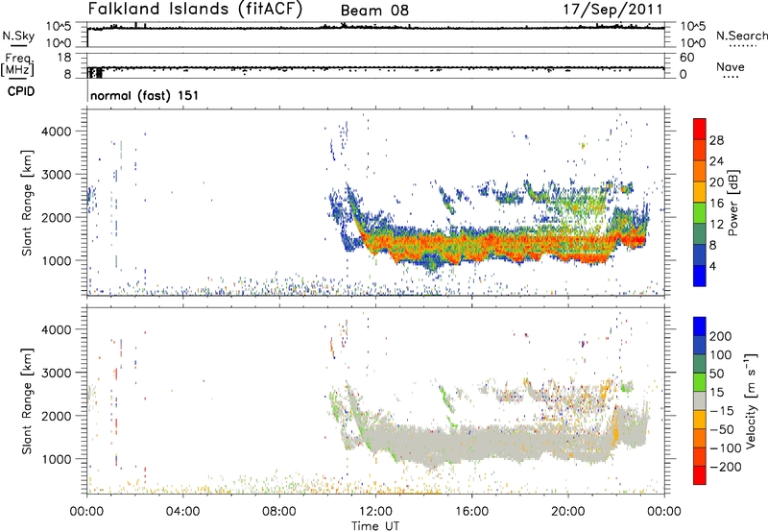Click the "Power [dB]" color bar label
The height and width of the screenshot is (532, 768).
(x=732, y=203)
